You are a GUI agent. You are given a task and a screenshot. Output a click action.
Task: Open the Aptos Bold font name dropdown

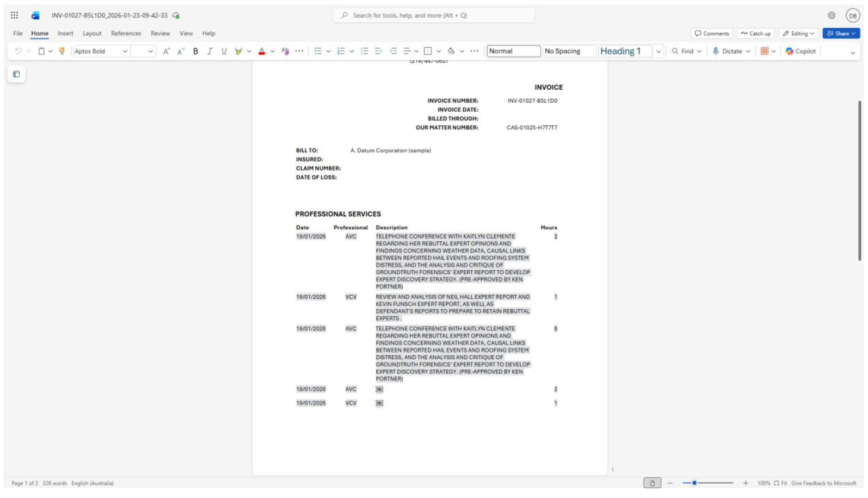(125, 51)
